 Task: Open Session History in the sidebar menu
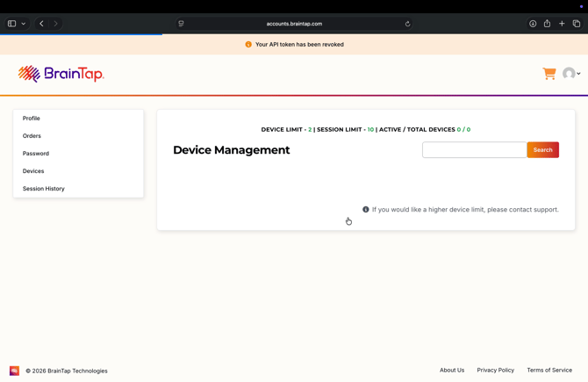(44, 189)
